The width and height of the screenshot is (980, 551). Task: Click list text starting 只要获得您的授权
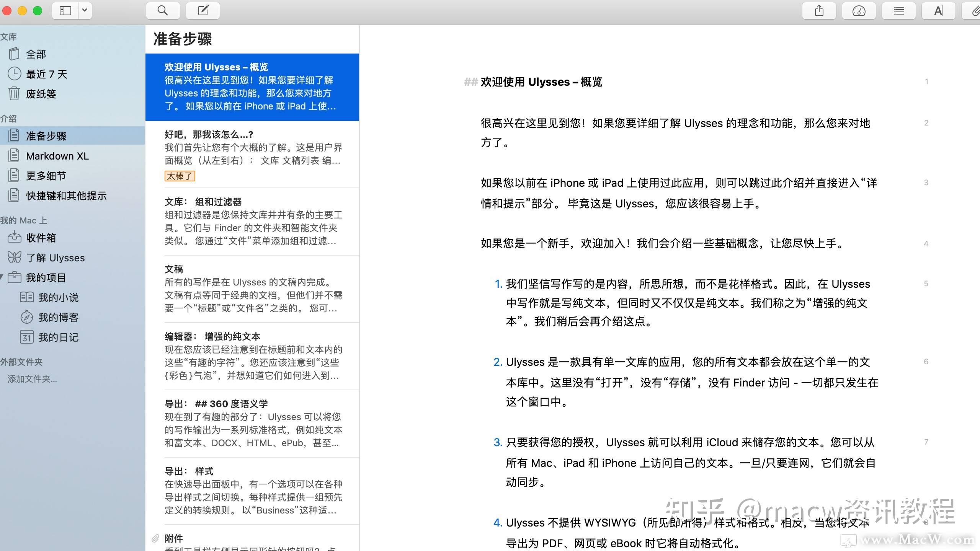tap(691, 462)
